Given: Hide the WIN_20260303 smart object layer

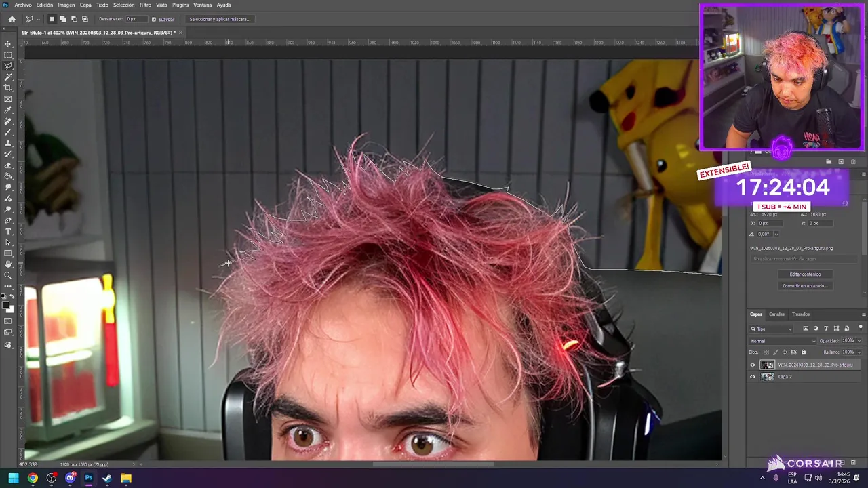Looking at the screenshot, I should 752,365.
